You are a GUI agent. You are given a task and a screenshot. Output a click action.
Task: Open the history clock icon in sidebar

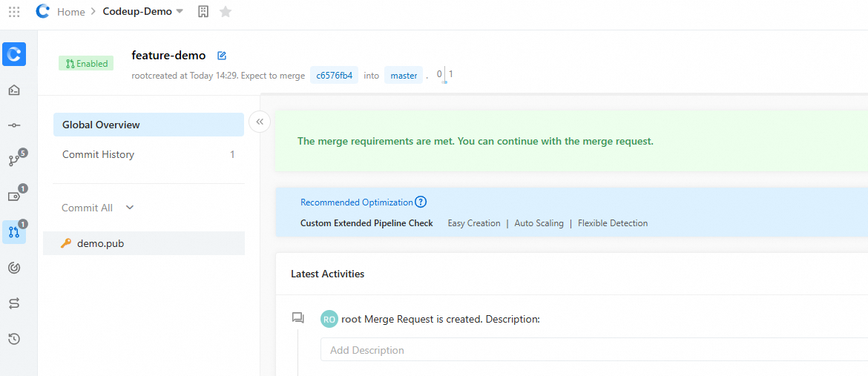coord(14,339)
